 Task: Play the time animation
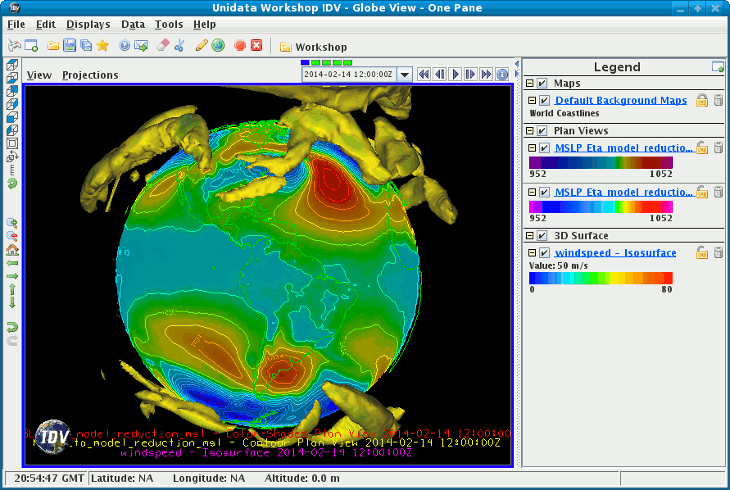[455, 74]
